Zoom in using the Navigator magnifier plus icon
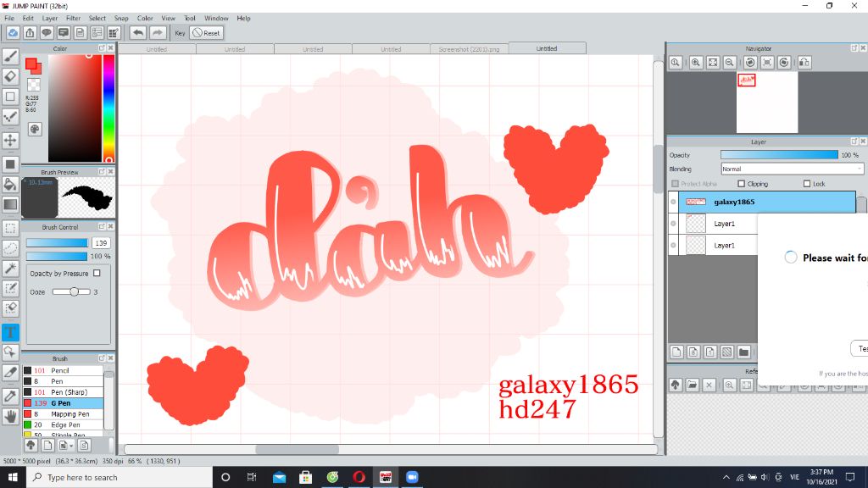Screen dimensions: 868x488 click(x=696, y=63)
